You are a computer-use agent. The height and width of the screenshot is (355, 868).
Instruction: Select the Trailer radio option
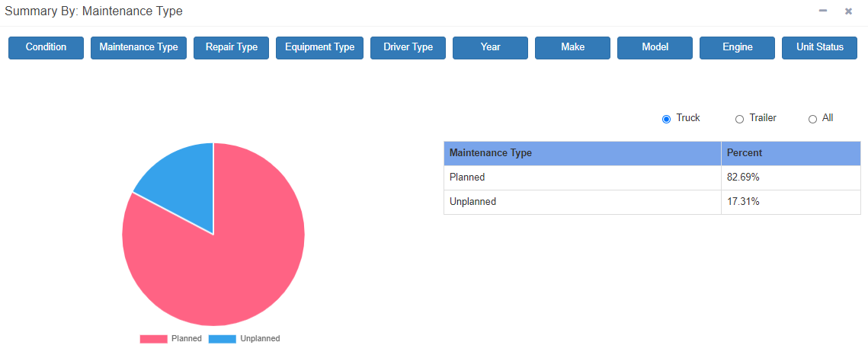(x=739, y=119)
